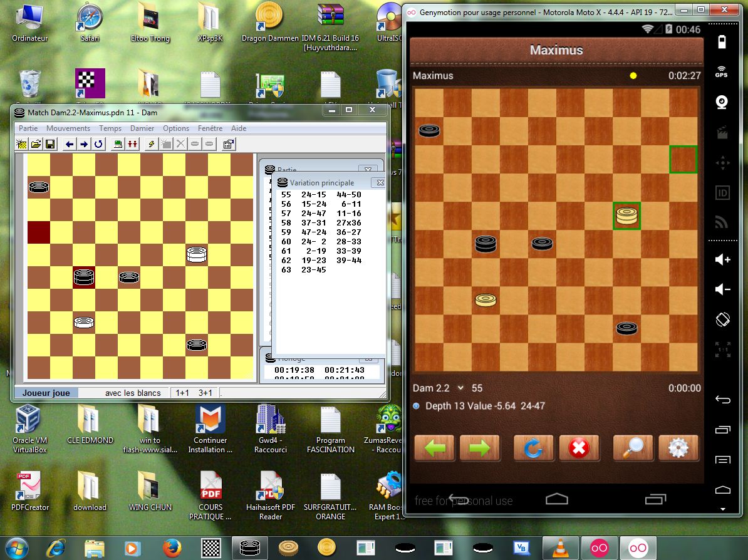The height and width of the screenshot is (560, 748).
Task: Click the save diskette icon in Dam toolbar
Action: pos(50,144)
